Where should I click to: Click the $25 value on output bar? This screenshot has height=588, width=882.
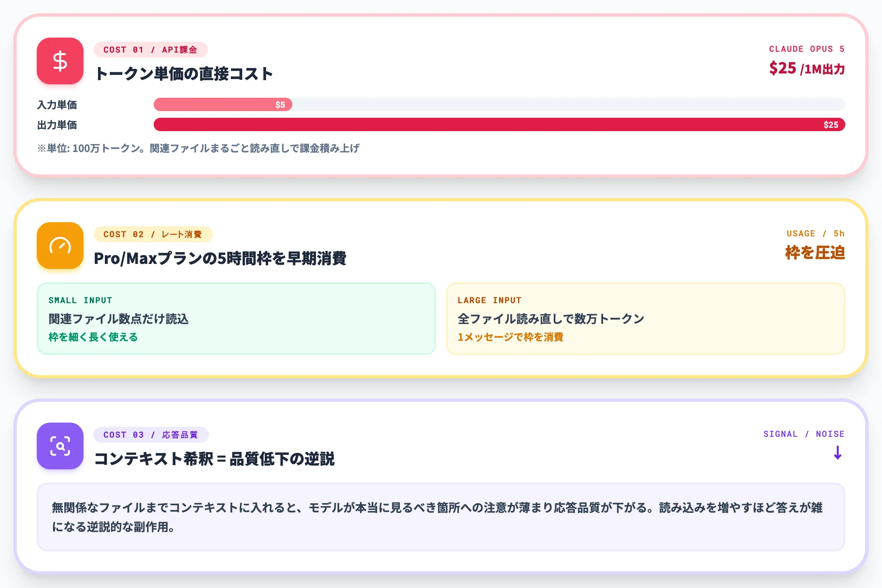pyautogui.click(x=831, y=125)
